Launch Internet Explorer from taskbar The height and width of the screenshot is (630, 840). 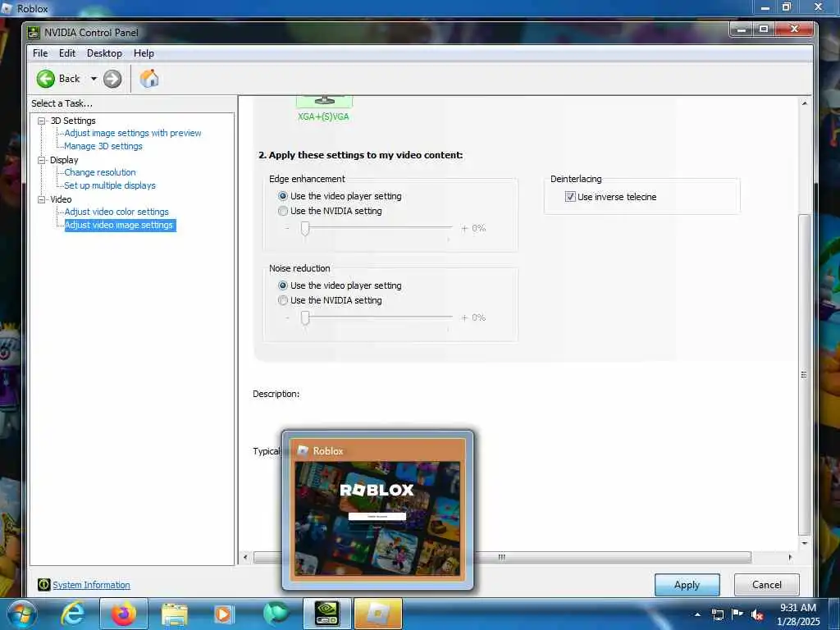tap(73, 614)
